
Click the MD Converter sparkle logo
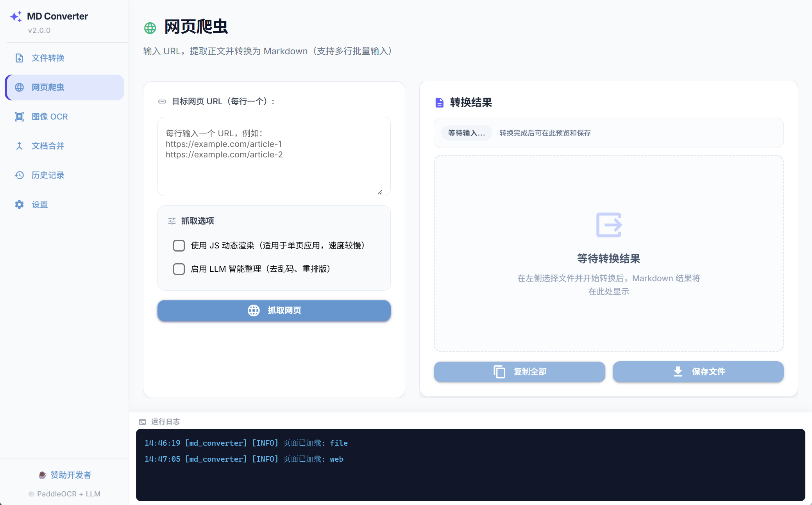click(15, 16)
